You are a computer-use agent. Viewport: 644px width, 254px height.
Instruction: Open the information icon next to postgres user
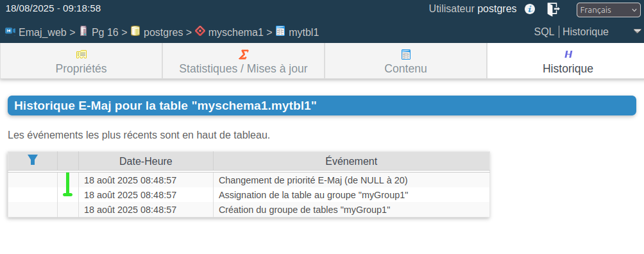coord(530,9)
